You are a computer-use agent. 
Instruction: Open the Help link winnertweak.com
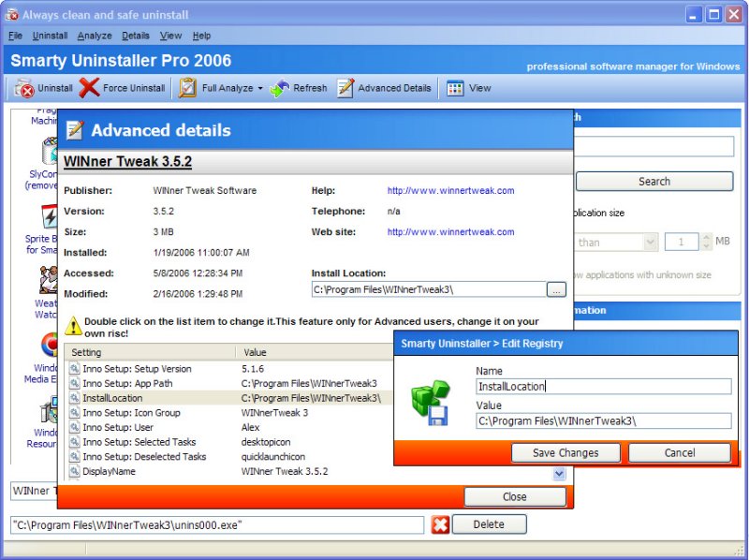click(450, 191)
